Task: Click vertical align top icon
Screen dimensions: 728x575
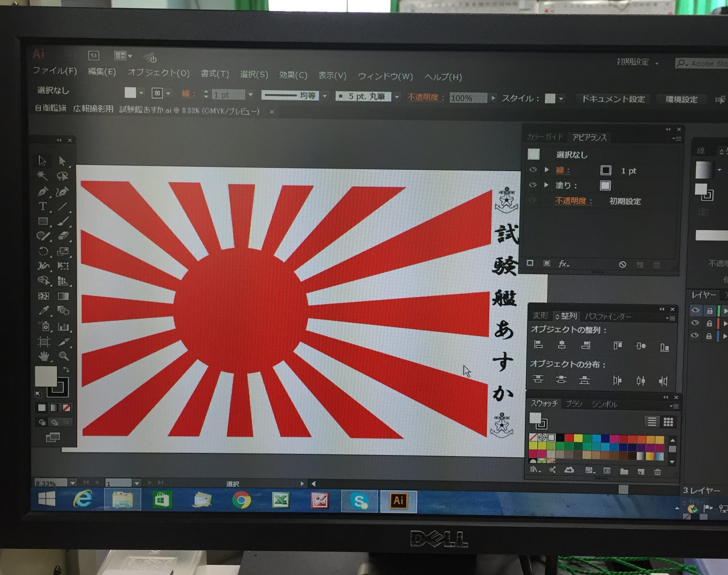Action: pyautogui.click(x=617, y=346)
